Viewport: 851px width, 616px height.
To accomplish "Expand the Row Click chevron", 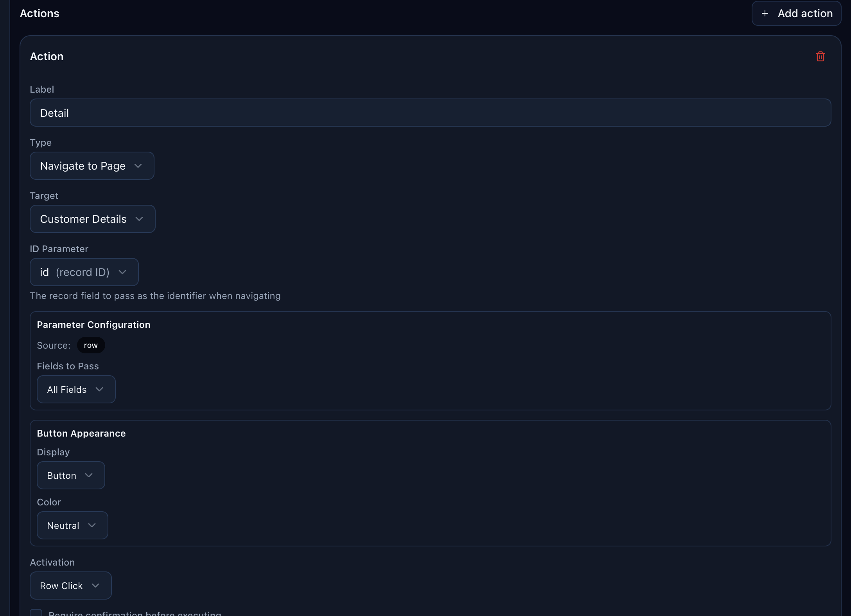I will (x=95, y=586).
